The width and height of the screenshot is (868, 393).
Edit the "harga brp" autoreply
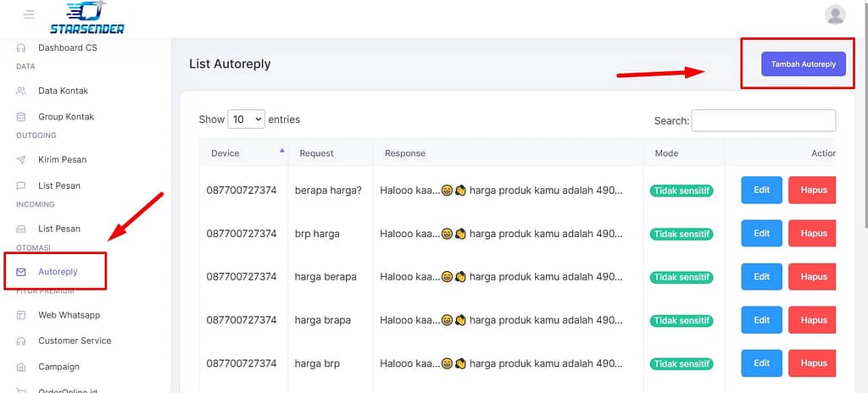762,363
